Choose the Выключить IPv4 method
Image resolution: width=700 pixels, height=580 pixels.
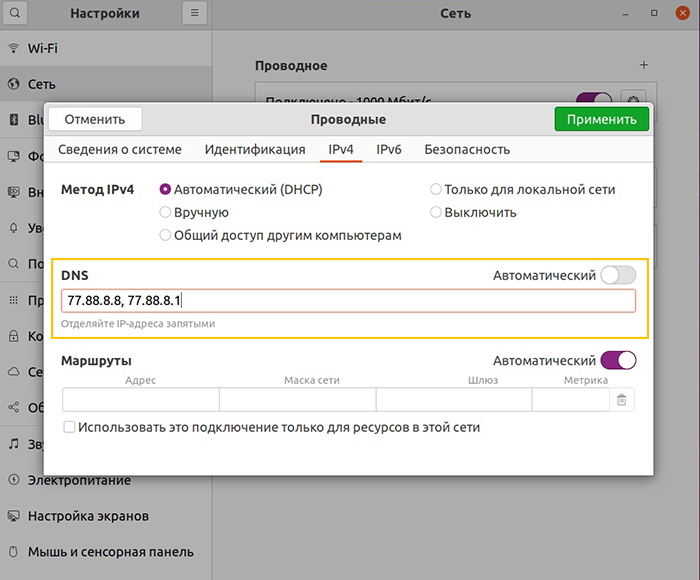tap(436, 212)
